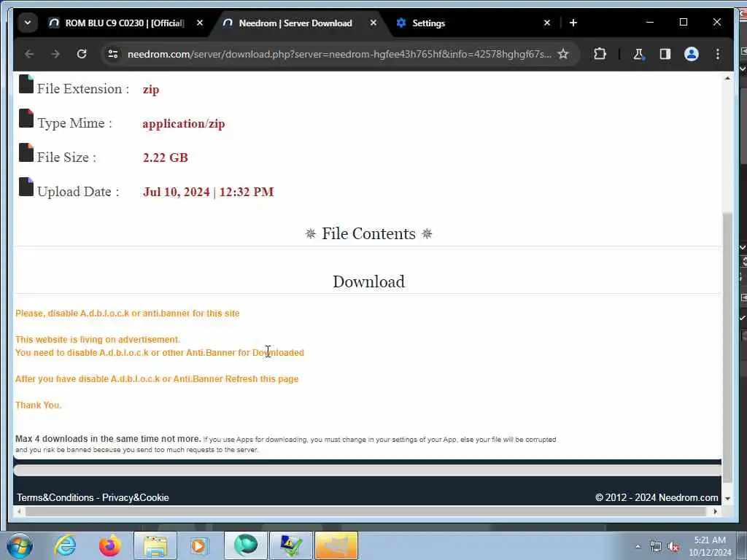Open Chrome Labs flask icon

pos(638,54)
